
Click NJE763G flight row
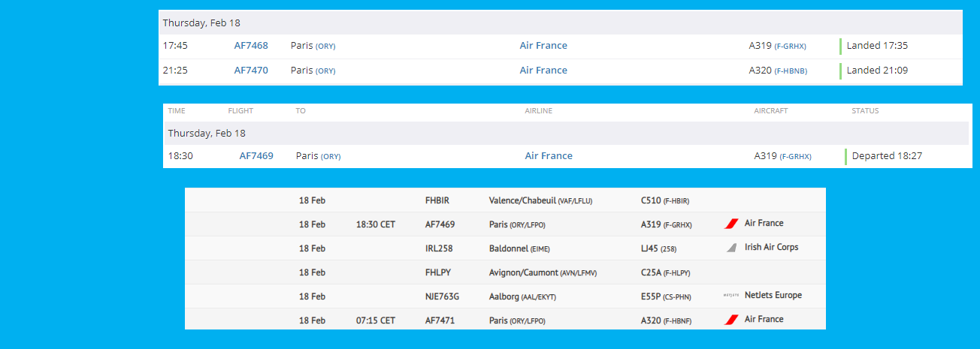click(442, 296)
